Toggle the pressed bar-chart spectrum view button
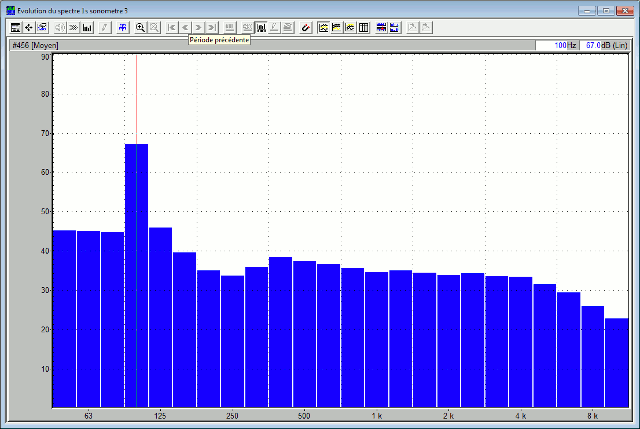Viewport: 640px width, 429px height. point(261,27)
